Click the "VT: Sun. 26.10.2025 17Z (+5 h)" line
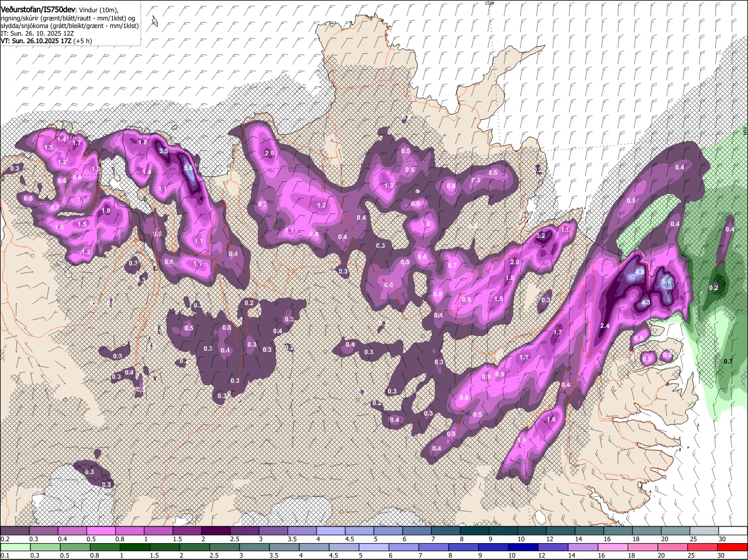 [x=46, y=42]
